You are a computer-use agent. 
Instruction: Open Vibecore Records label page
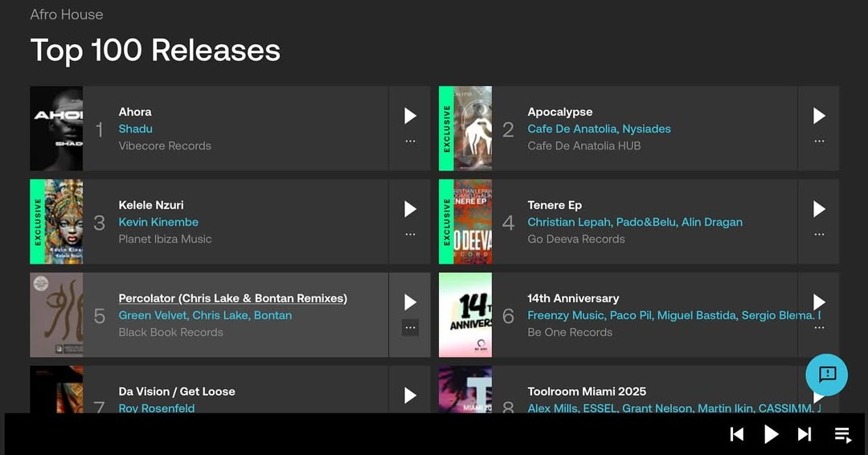[x=165, y=146]
